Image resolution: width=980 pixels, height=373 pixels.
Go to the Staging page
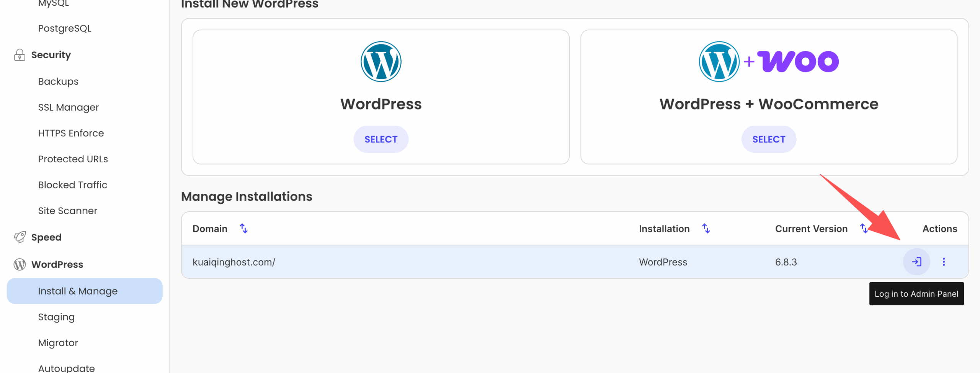[56, 317]
